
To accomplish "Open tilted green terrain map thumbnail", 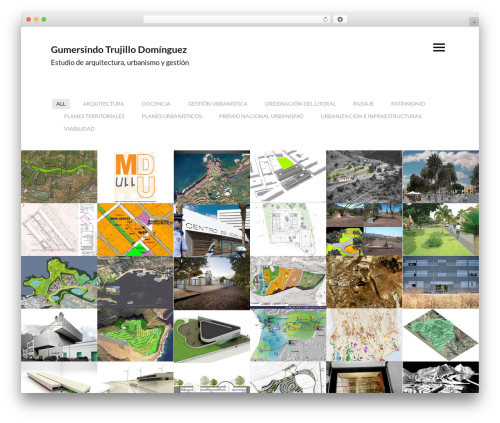I will pyautogui.click(x=441, y=335).
